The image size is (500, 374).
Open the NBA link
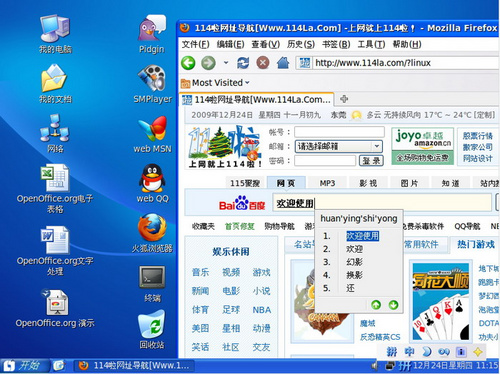[262, 310]
